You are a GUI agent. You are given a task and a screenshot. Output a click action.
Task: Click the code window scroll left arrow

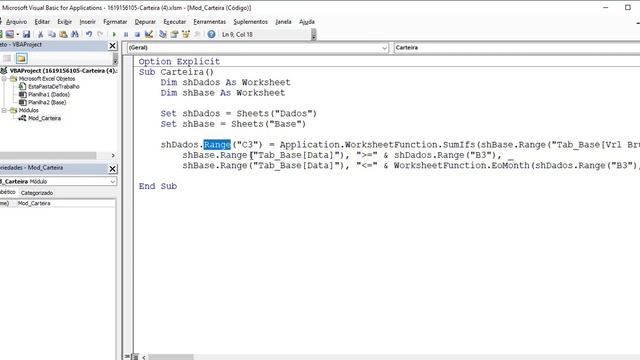[x=144, y=357]
